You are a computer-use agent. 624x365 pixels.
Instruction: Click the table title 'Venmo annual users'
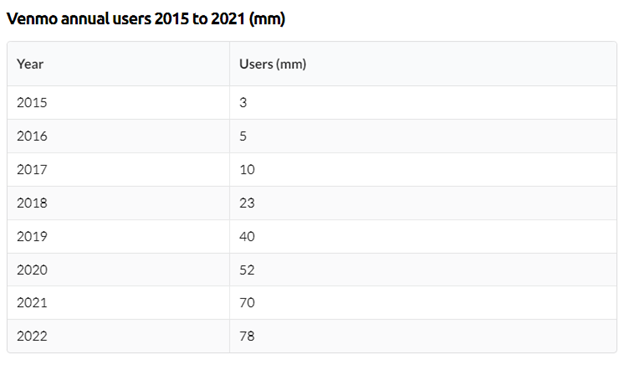click(x=79, y=19)
